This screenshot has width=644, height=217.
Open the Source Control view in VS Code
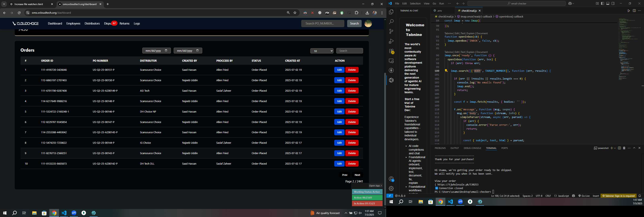tap(391, 32)
